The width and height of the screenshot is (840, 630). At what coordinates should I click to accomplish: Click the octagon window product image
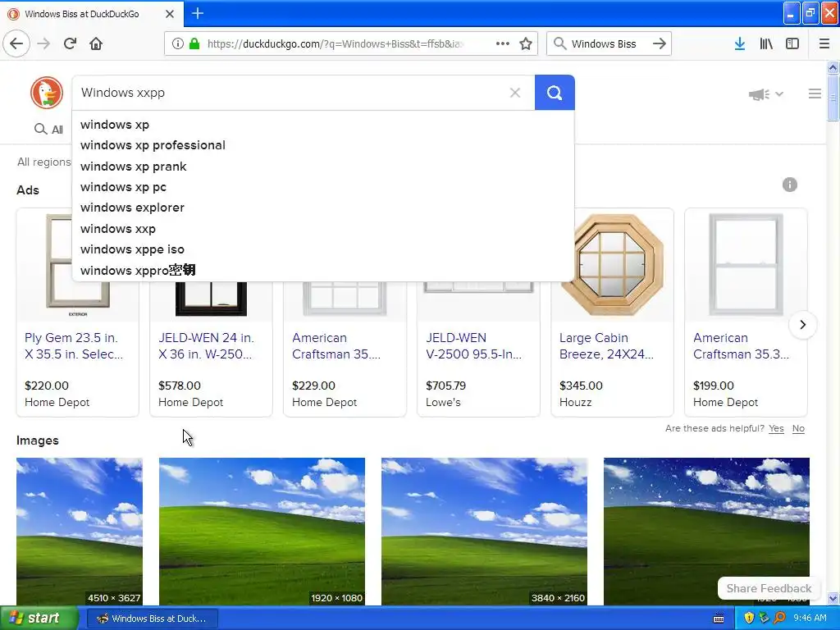(614, 265)
